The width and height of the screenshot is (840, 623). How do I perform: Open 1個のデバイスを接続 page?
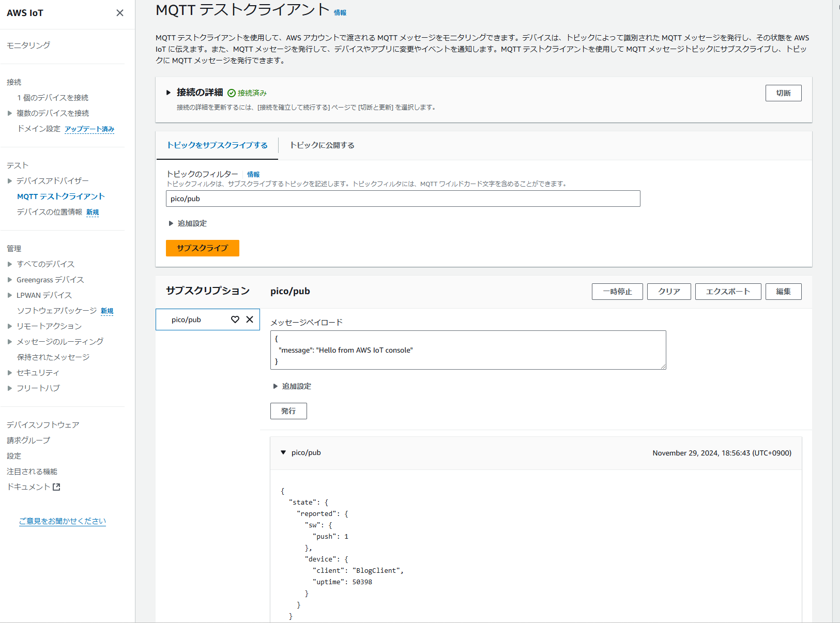tap(53, 98)
